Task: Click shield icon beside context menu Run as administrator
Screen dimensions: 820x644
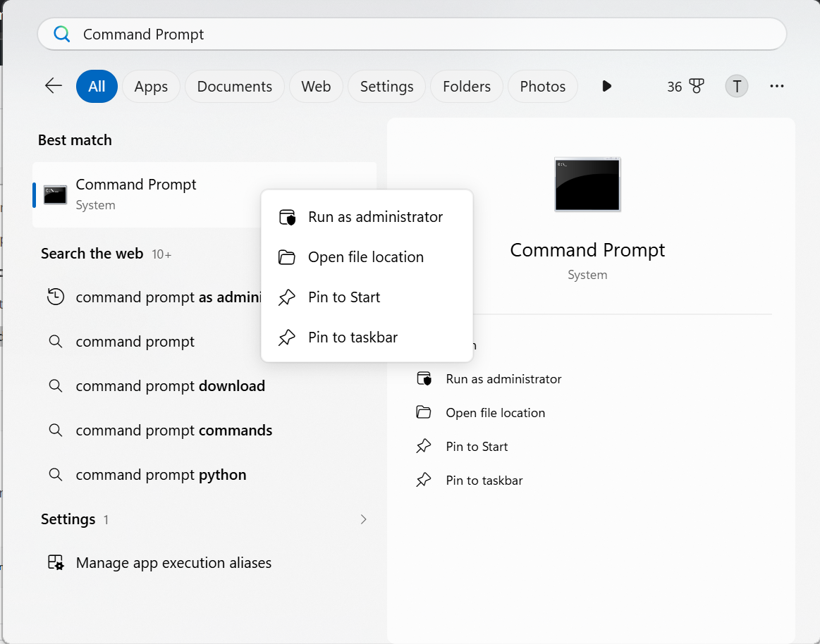Action: click(287, 217)
